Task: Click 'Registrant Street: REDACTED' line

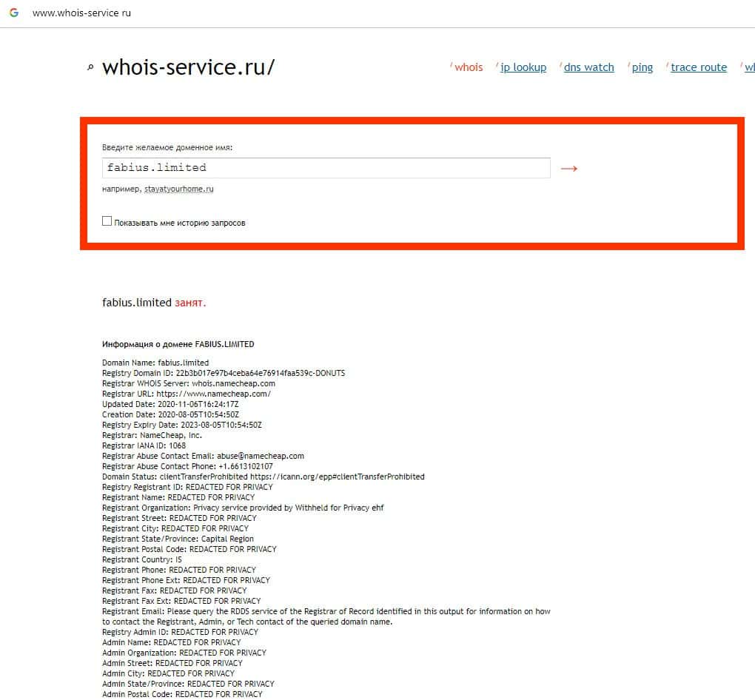Action: point(179,518)
